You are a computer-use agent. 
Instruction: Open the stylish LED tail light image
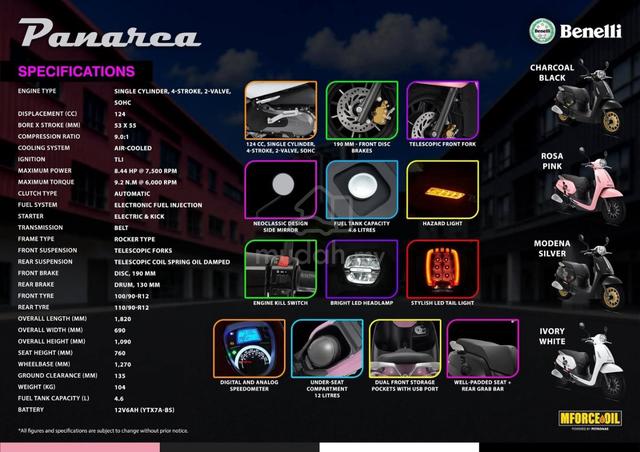442,269
